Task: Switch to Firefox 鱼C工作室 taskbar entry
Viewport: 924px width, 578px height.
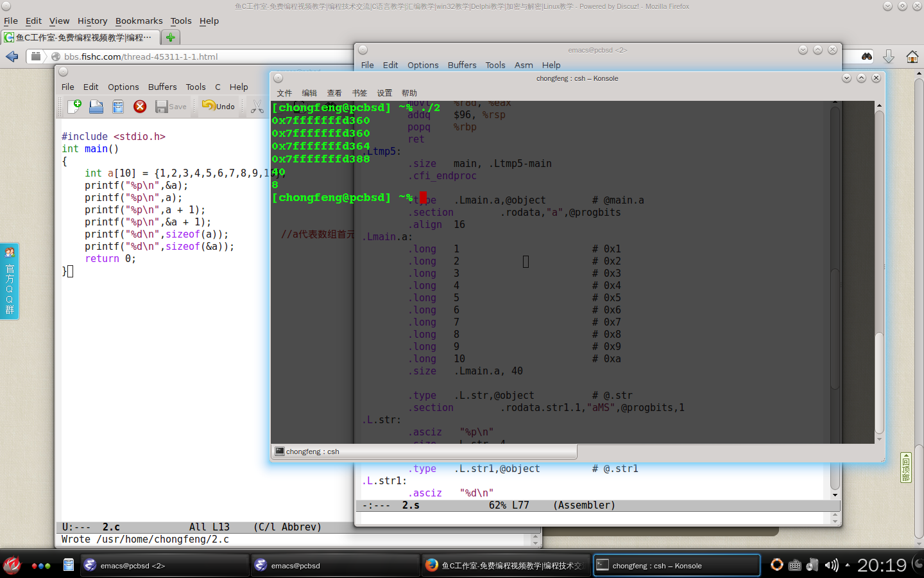Action: point(506,565)
